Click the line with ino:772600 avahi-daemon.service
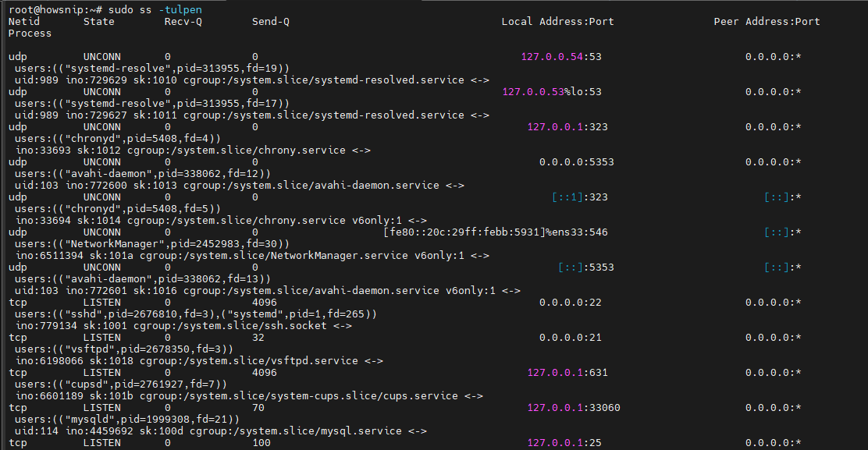Viewport: 868px width, 450px height. point(239,185)
